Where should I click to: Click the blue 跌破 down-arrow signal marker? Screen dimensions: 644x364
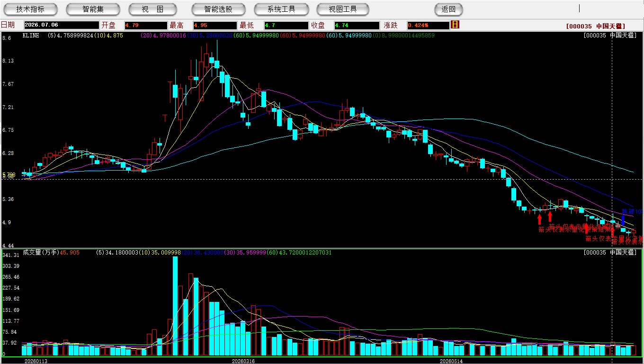[x=623, y=220]
